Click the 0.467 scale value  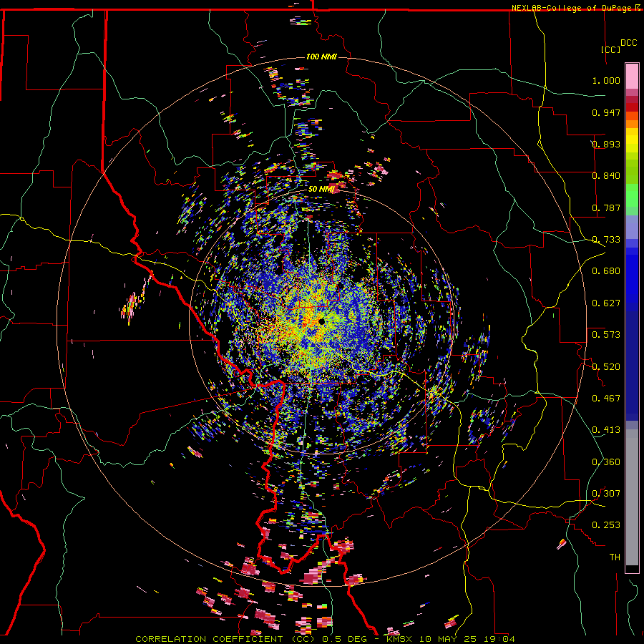tap(606, 399)
